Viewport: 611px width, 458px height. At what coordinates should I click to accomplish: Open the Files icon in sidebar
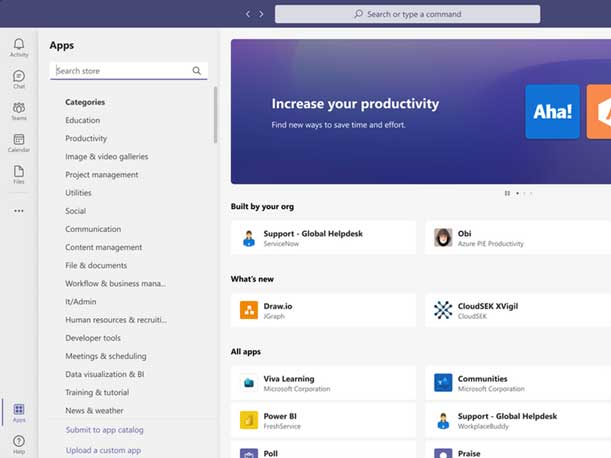(18, 174)
